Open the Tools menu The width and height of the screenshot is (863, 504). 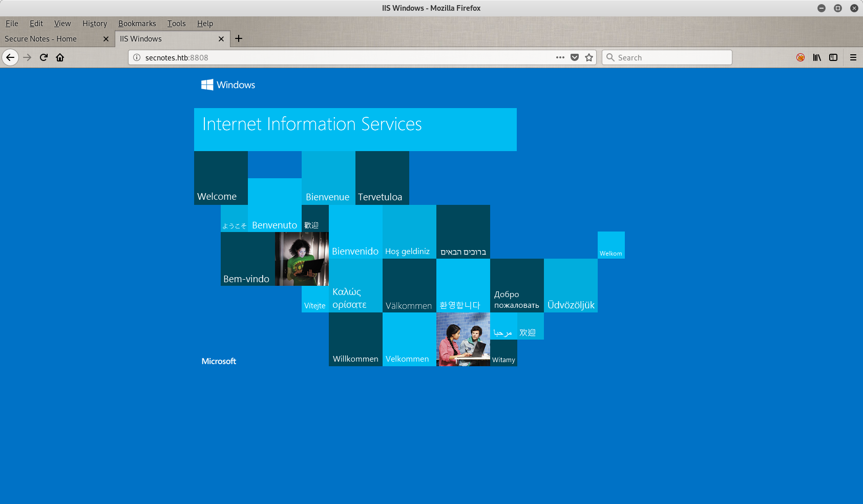[x=176, y=24]
